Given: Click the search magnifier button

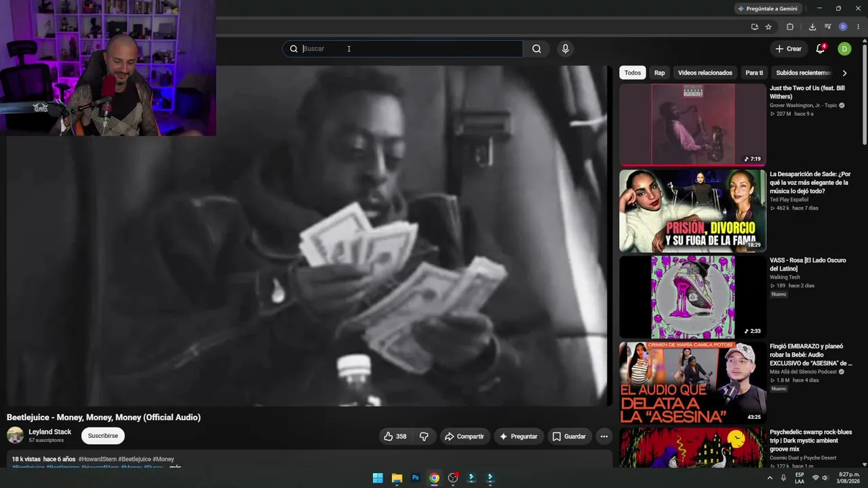Looking at the screenshot, I should (536, 49).
